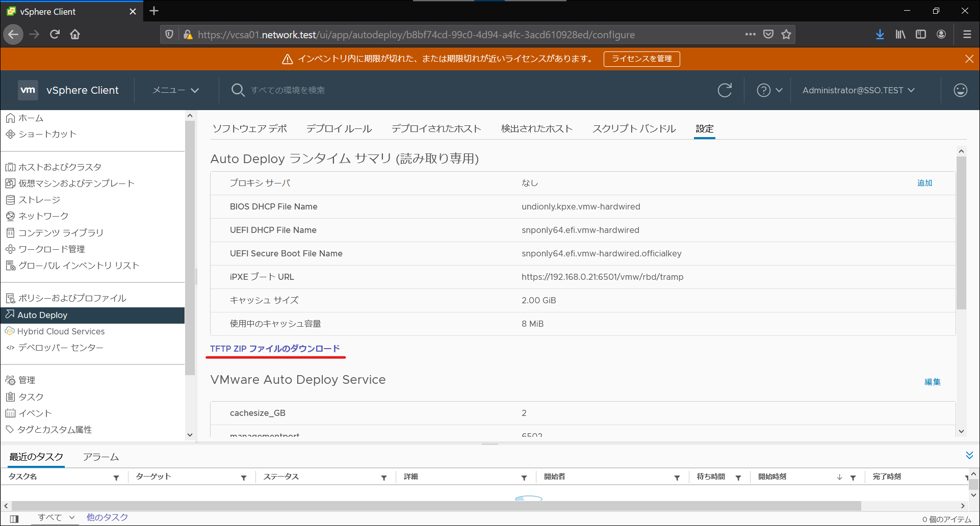Filter the ステータス column

click(384, 478)
